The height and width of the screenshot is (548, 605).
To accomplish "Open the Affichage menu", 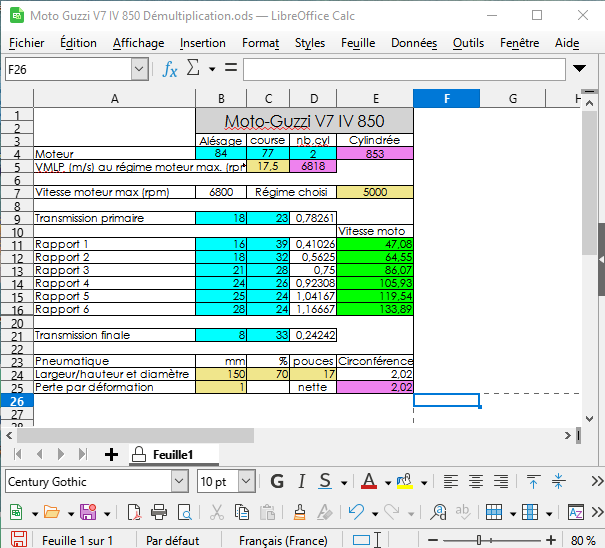I will [x=139, y=43].
